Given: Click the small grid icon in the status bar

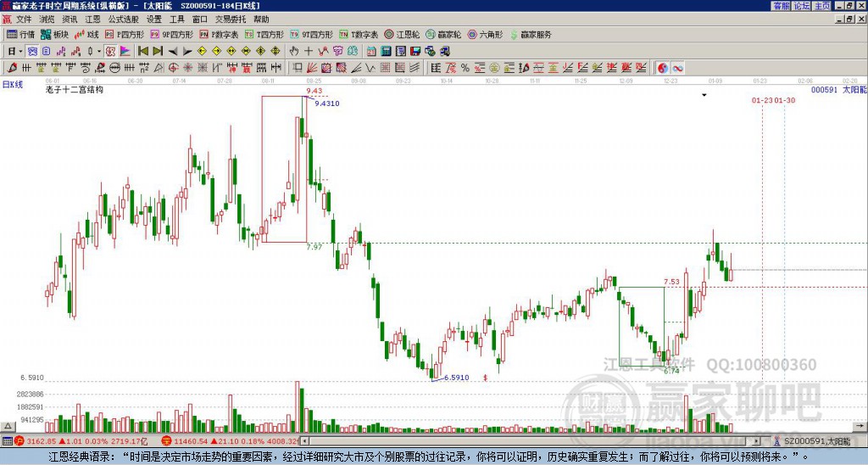Looking at the screenshot, I should point(7,441).
